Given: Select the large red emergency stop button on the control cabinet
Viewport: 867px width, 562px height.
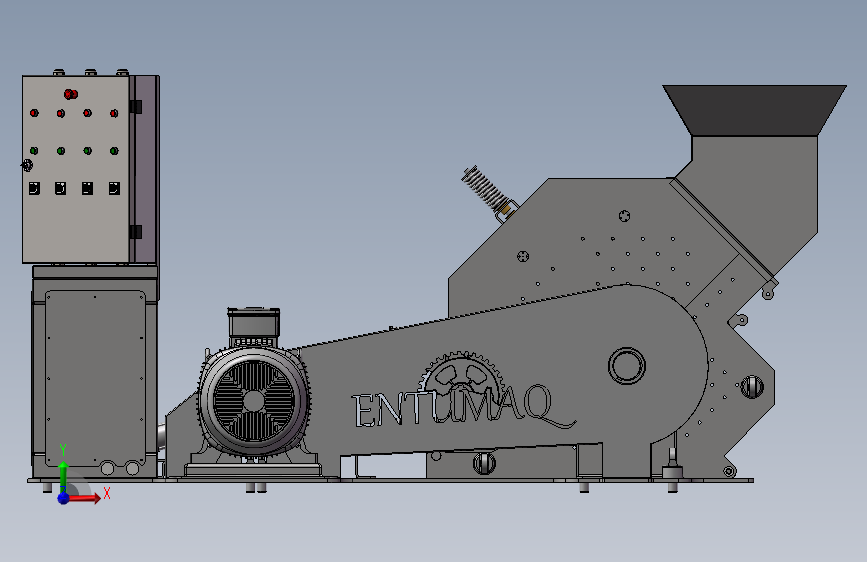Looking at the screenshot, I should [70, 94].
